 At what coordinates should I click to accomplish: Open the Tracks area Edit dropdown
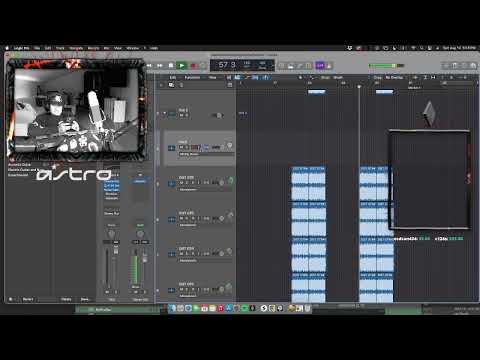173,77
